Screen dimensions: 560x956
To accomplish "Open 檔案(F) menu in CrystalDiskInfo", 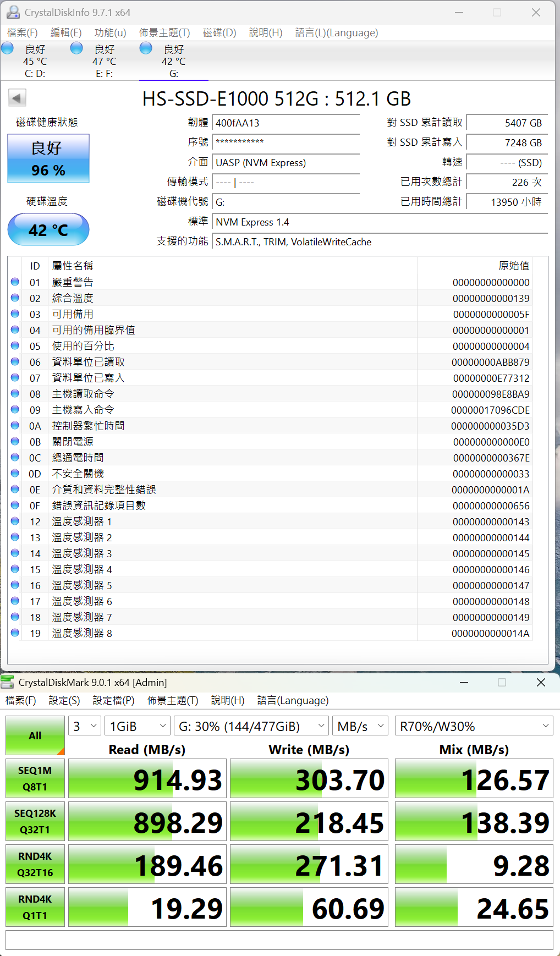I will pos(23,33).
